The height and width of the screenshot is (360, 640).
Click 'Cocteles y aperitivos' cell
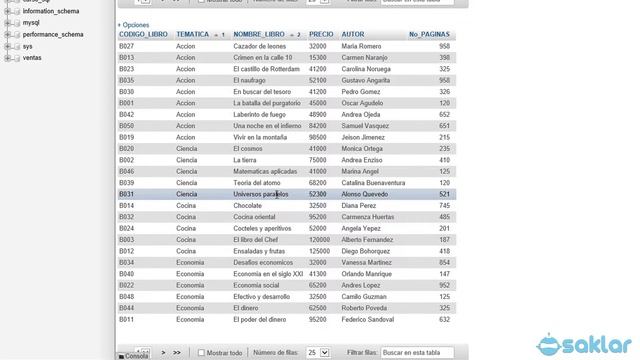pyautogui.click(x=262, y=229)
